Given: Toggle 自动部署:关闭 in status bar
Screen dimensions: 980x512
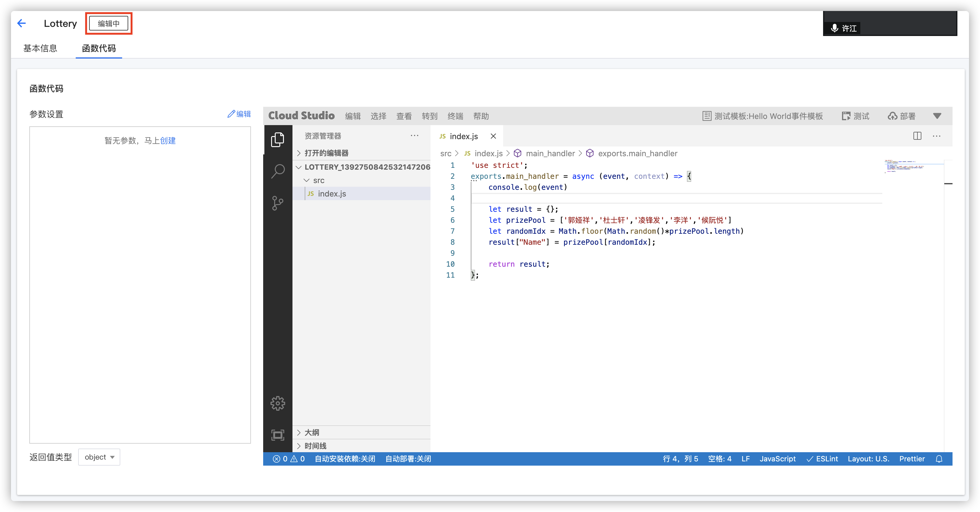Looking at the screenshot, I should tap(408, 459).
